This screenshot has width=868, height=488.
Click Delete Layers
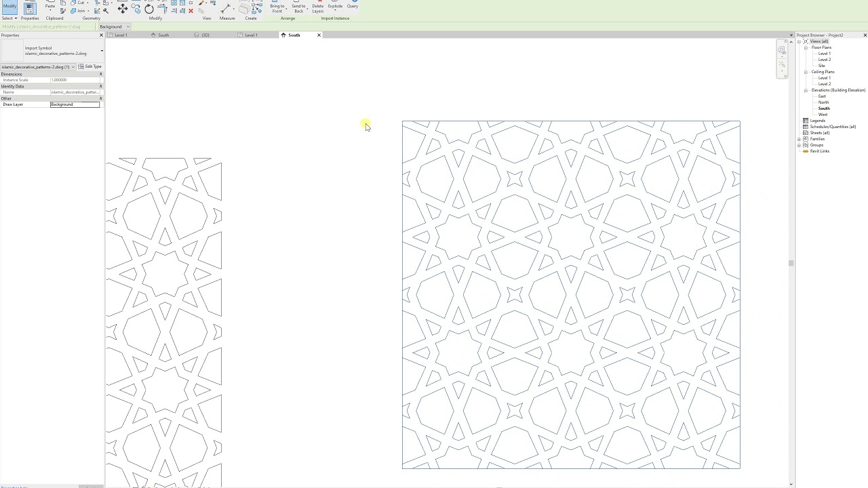[x=318, y=7]
